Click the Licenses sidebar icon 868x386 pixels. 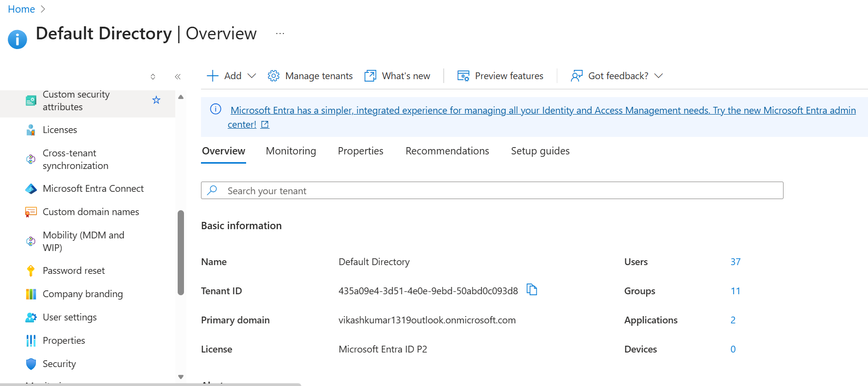(31, 130)
